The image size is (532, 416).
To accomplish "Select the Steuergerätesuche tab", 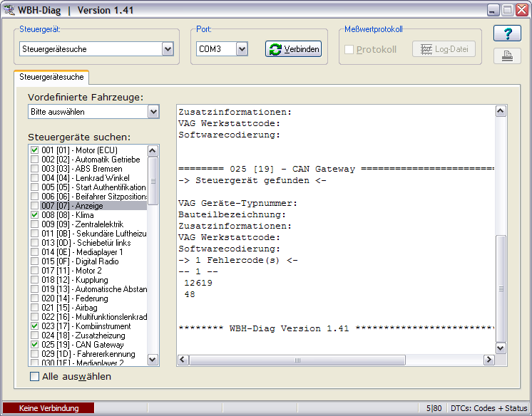I will [50, 78].
